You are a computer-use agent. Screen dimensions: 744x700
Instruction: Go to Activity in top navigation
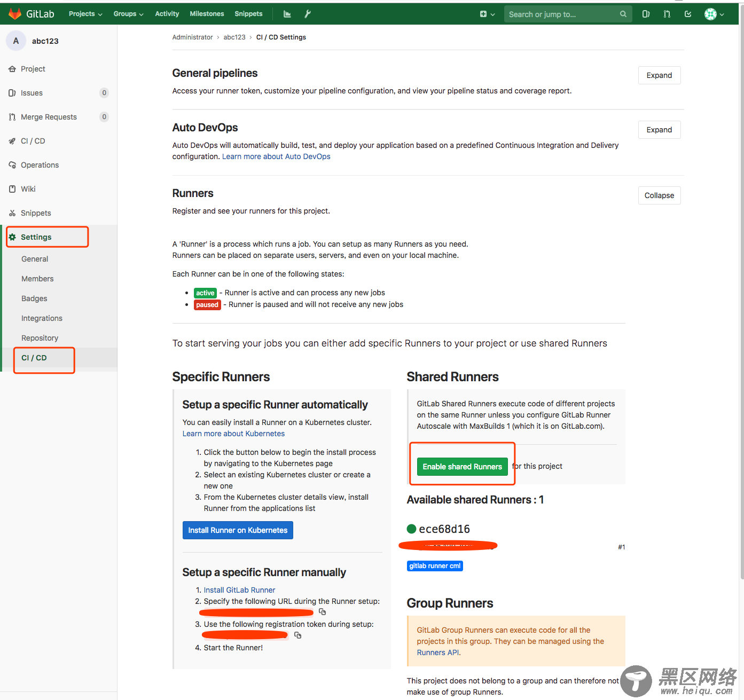tap(167, 14)
